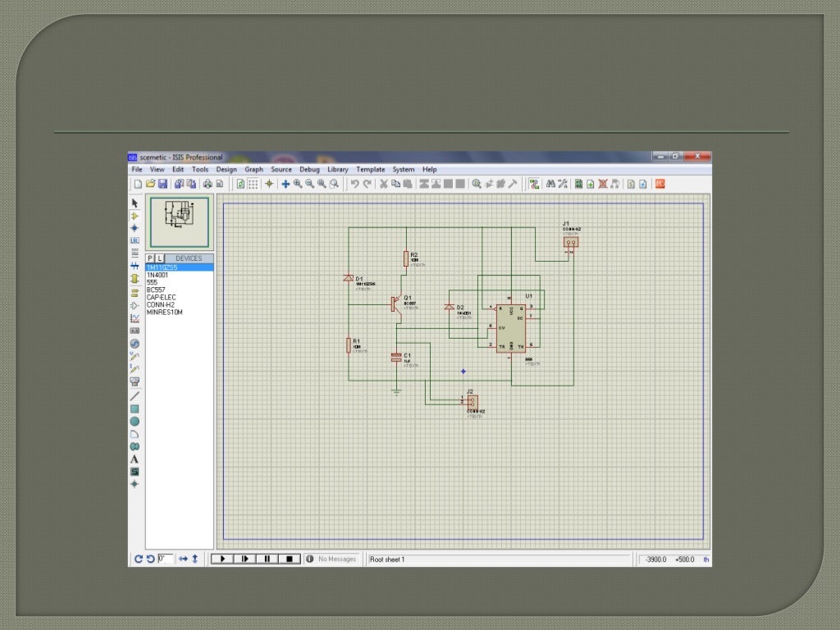The height and width of the screenshot is (630, 840).
Task: Click the overview thumbnail of the schematic
Action: click(x=180, y=221)
